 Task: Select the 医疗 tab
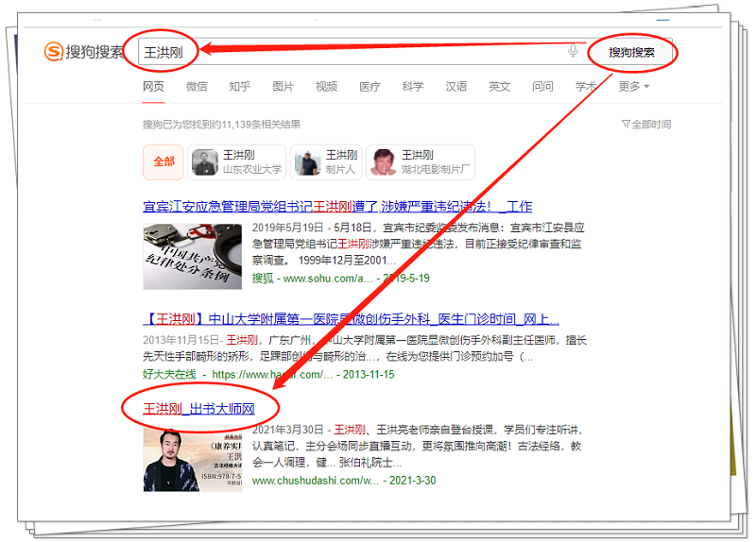(369, 86)
